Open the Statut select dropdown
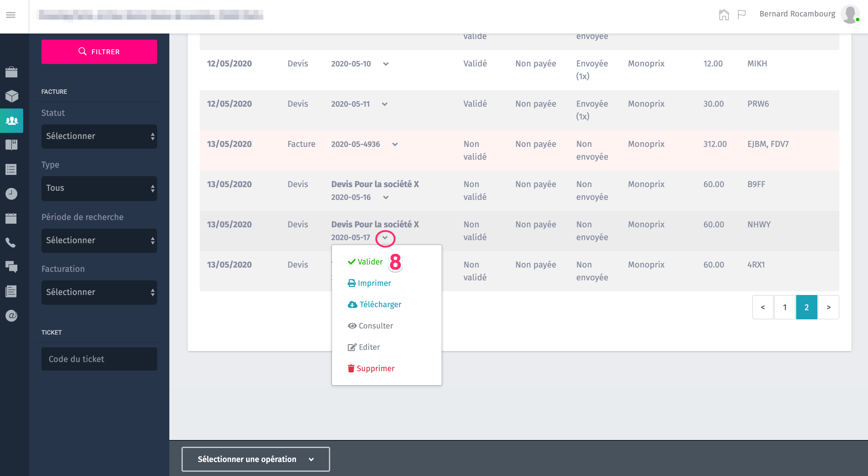Screen dimensions: 868x476 click(x=99, y=136)
